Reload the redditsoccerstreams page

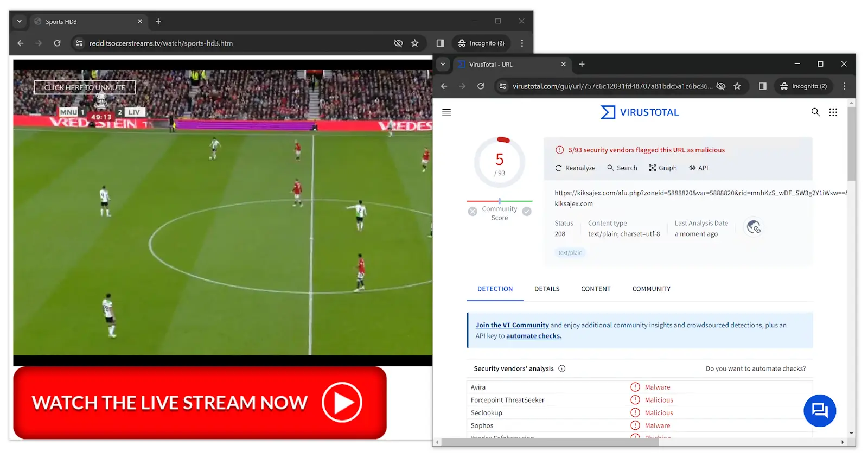click(57, 43)
